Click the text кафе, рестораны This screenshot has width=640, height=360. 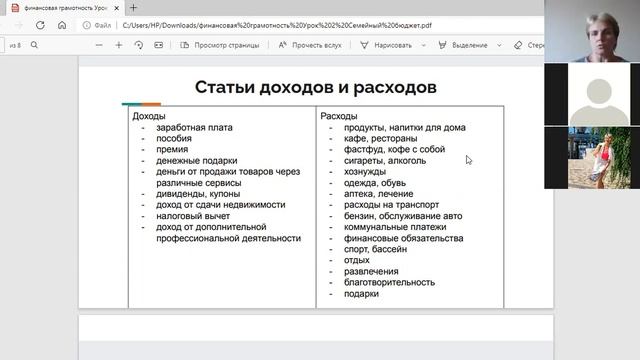coord(380,139)
